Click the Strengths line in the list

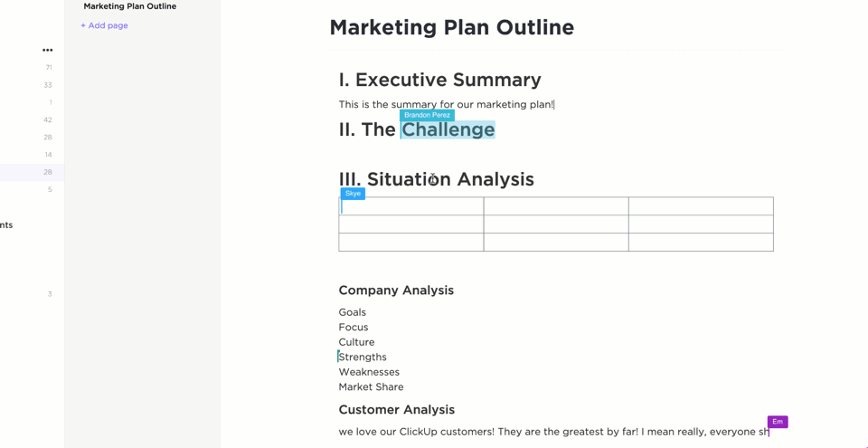[363, 357]
